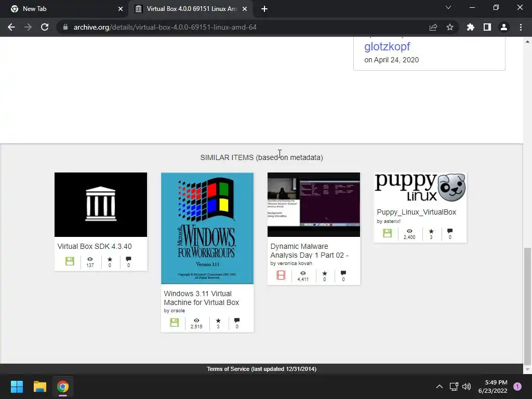
Task: Toggle the Chrome side panel
Action: click(x=487, y=27)
